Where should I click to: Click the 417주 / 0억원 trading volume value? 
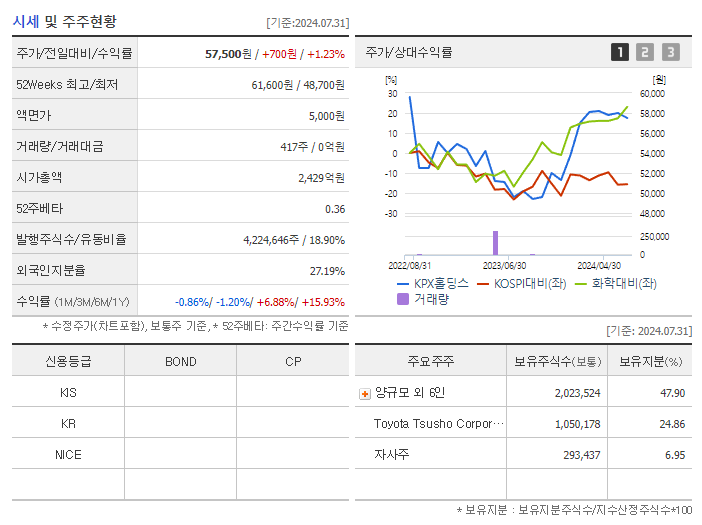point(312,147)
